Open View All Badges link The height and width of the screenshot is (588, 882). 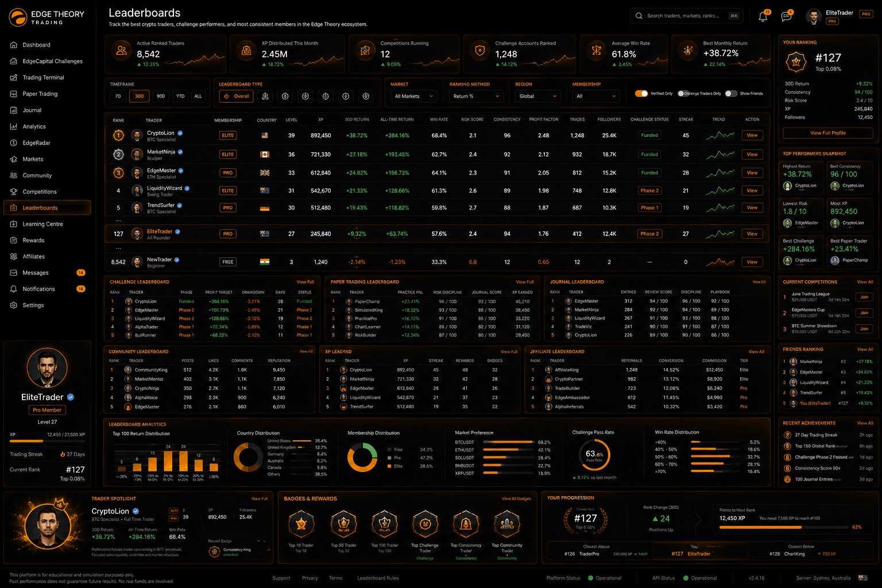click(516, 499)
